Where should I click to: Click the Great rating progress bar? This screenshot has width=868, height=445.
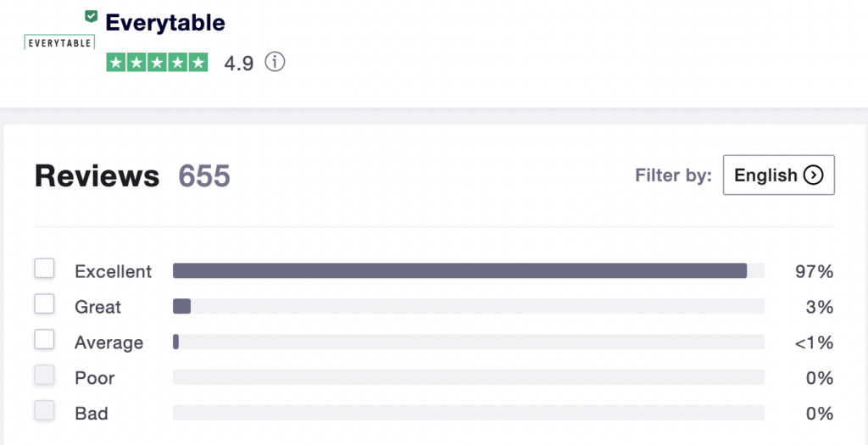pos(468,306)
